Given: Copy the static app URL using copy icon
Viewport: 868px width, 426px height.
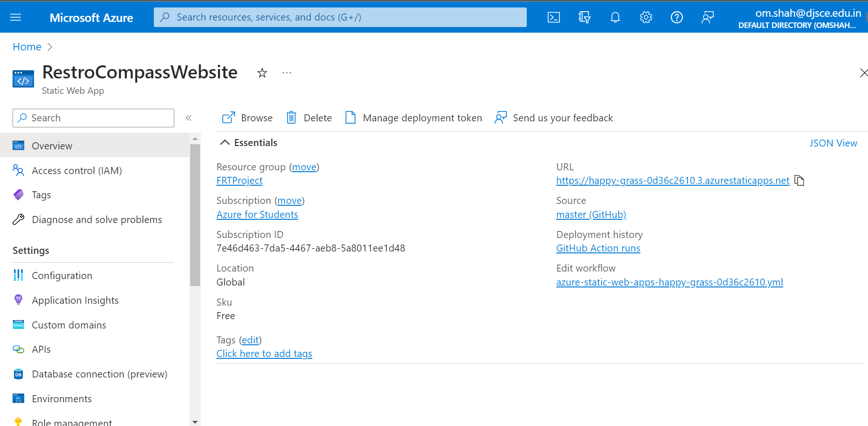Looking at the screenshot, I should click(799, 181).
